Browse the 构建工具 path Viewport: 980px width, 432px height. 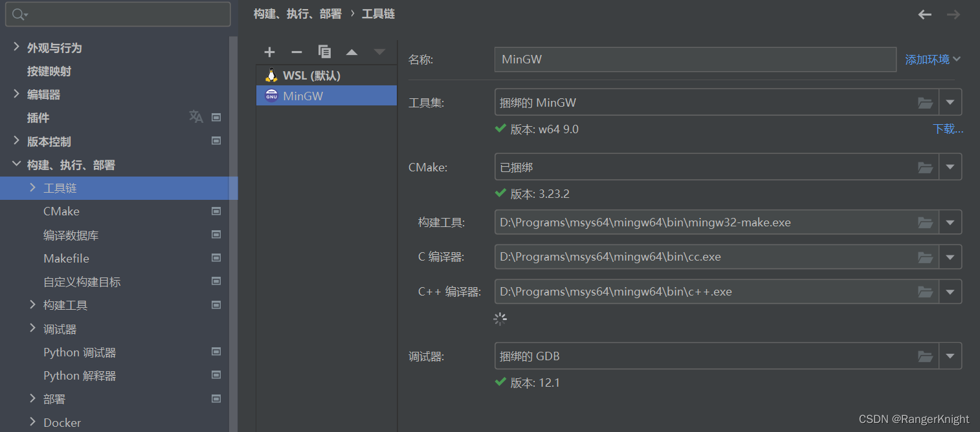[925, 222]
